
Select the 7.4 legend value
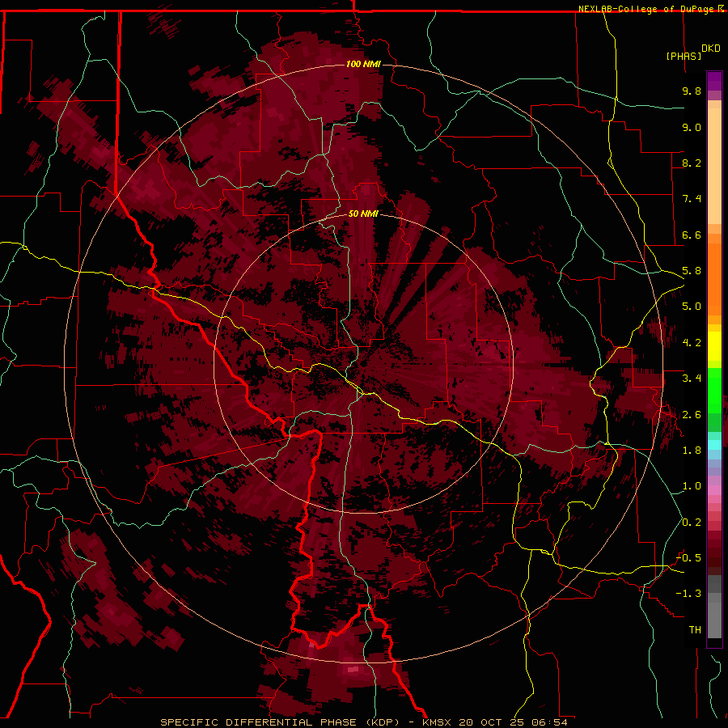[x=692, y=199]
